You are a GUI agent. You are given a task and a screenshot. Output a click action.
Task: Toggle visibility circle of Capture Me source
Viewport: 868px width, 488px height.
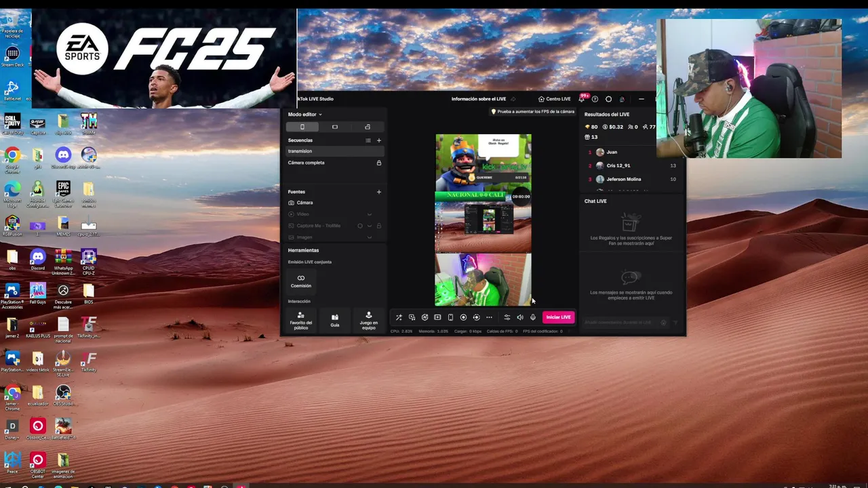tap(360, 226)
